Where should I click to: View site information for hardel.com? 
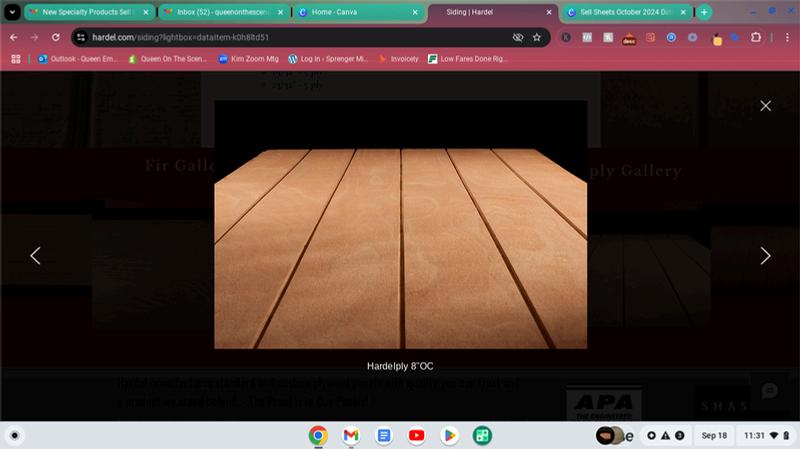pyautogui.click(x=81, y=37)
